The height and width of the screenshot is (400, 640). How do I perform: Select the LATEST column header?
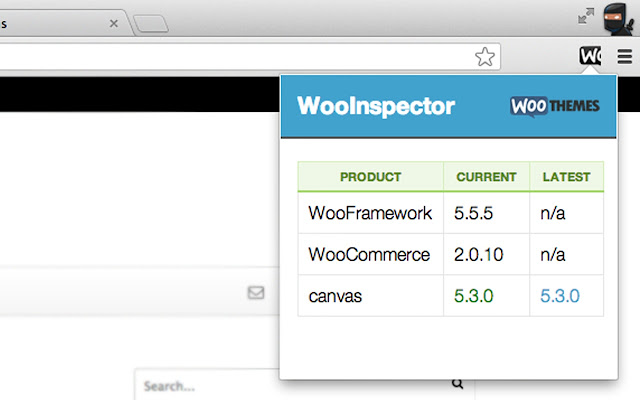pyautogui.click(x=567, y=177)
